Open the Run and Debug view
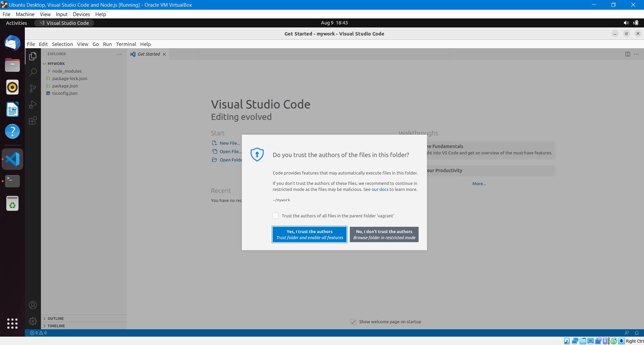The width and height of the screenshot is (644, 345). point(33,105)
